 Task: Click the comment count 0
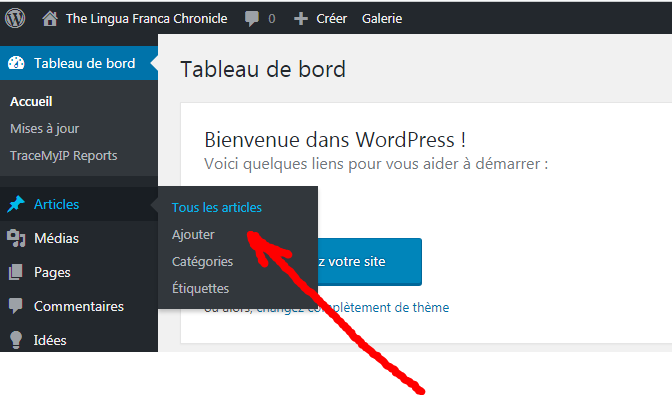[x=272, y=19]
